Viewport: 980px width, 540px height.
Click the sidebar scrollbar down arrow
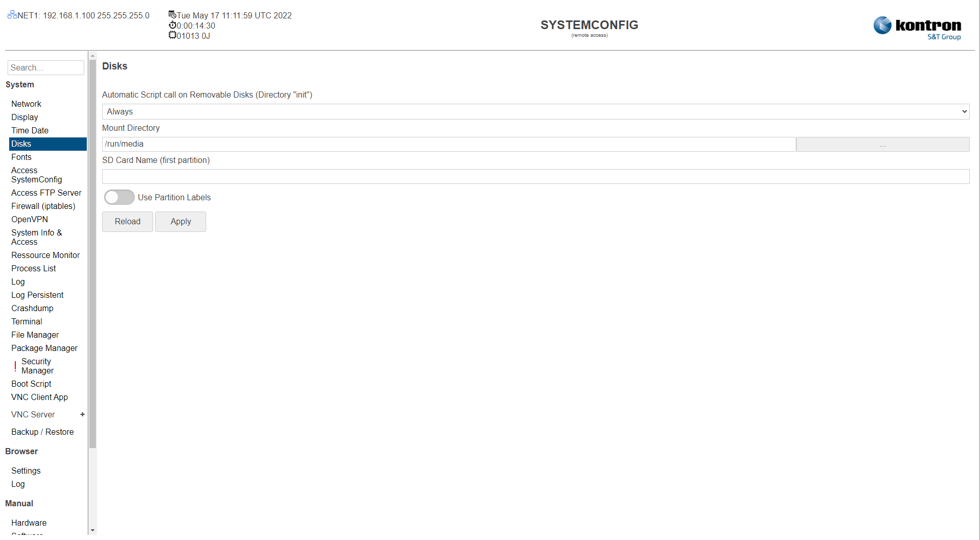(x=92, y=531)
